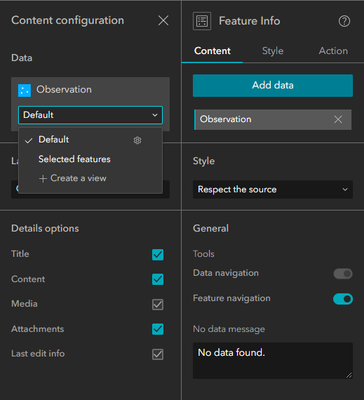This screenshot has width=364, height=400.
Task: Switch to the Content tab
Action: click(x=212, y=51)
